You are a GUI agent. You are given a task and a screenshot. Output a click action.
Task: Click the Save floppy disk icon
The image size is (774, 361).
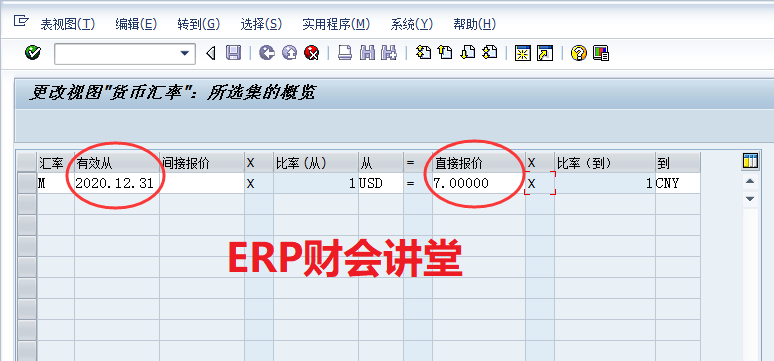click(233, 52)
